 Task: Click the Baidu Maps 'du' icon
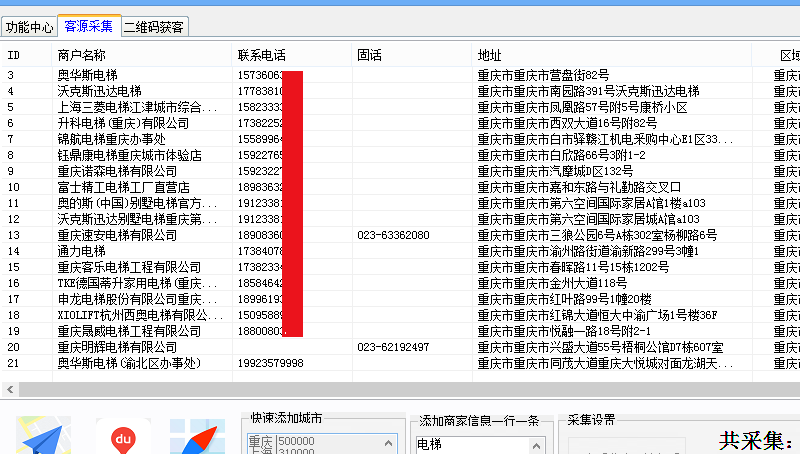pos(120,437)
